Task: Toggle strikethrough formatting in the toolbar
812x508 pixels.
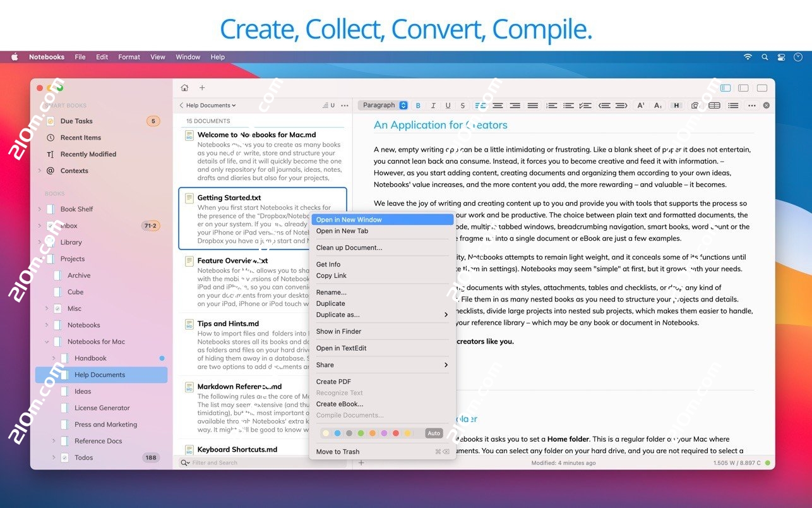Action: (462, 105)
